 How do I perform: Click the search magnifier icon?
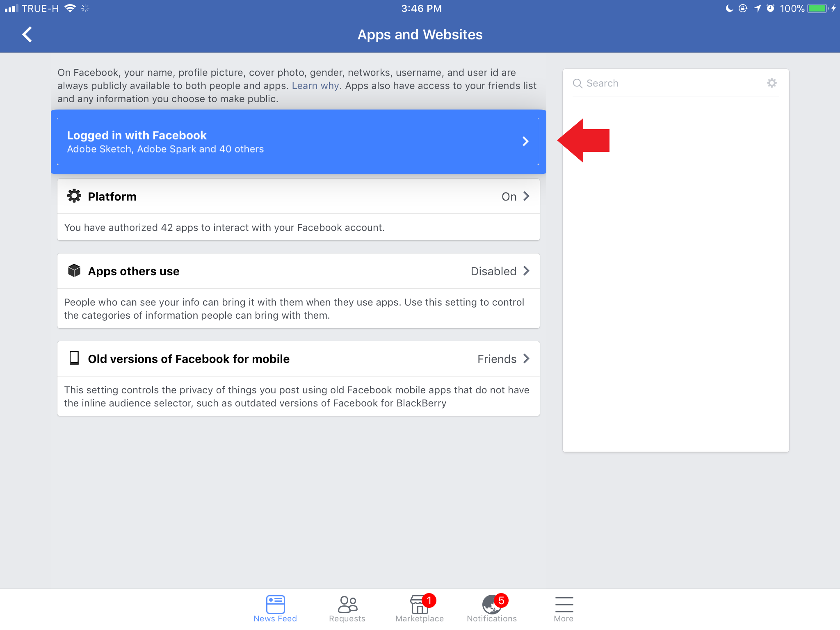click(x=577, y=83)
